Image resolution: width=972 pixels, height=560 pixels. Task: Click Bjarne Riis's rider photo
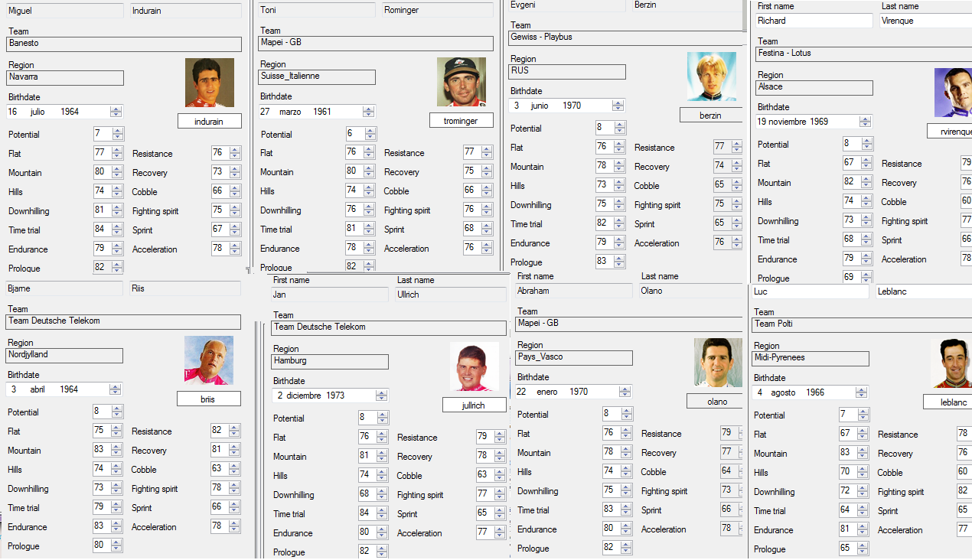point(208,360)
